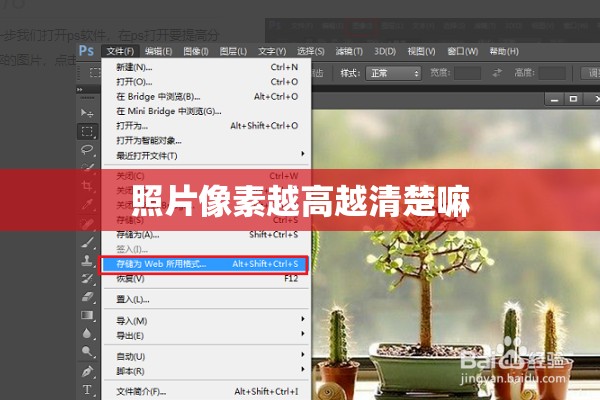Choose 恢复(V) menu entry
The height and width of the screenshot is (400, 600).
click(206, 279)
